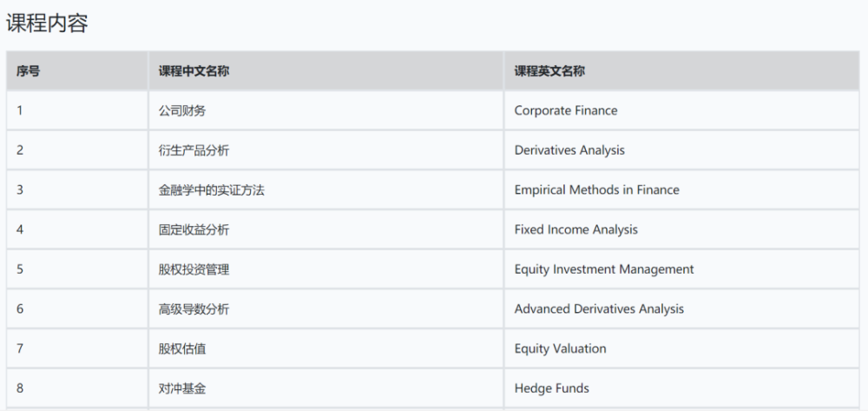Click the Equity Valuation cell

click(560, 349)
